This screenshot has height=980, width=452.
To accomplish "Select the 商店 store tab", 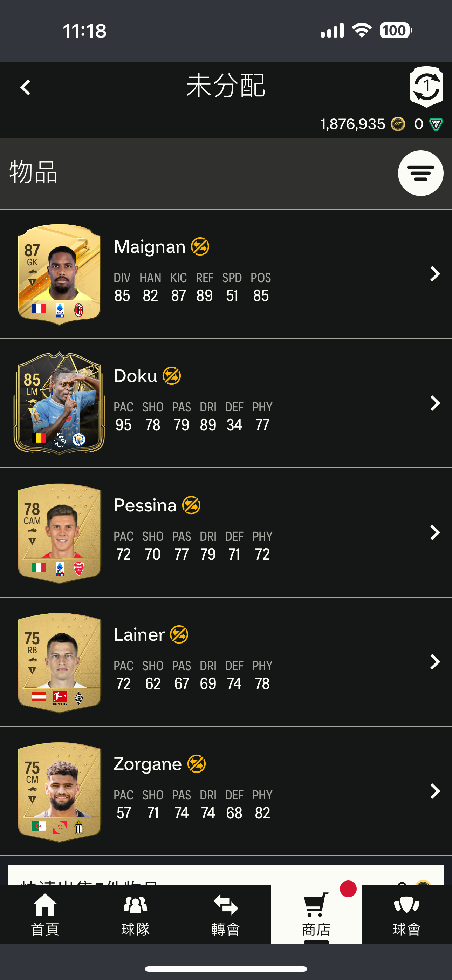I will pyautogui.click(x=316, y=914).
